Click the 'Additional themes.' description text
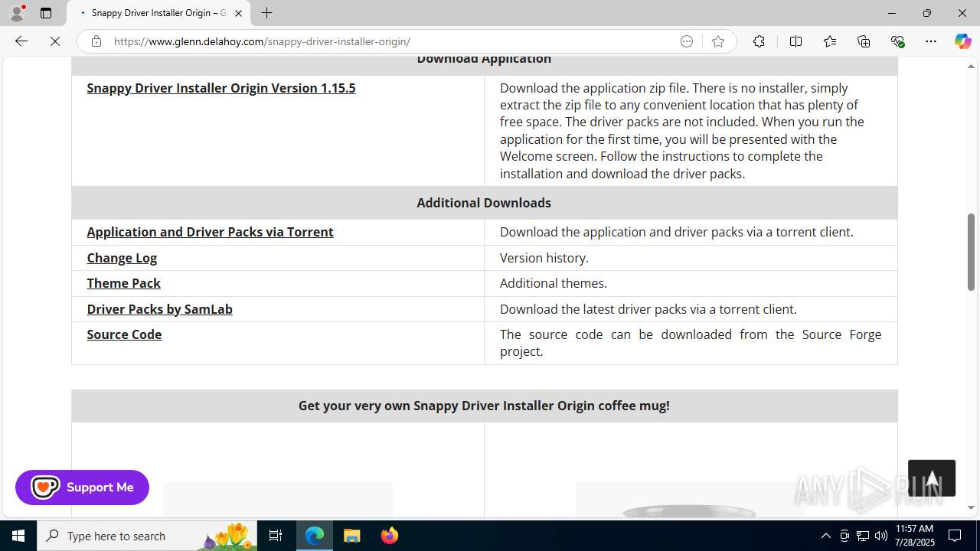 click(554, 283)
